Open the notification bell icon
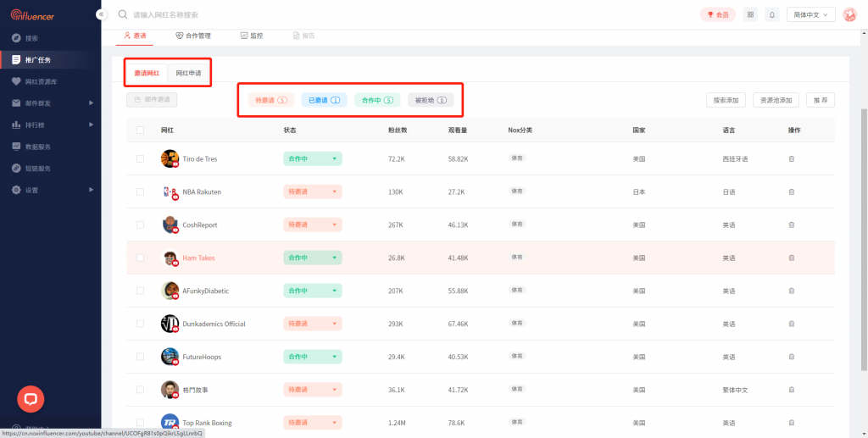This screenshot has height=438, width=868. click(771, 14)
